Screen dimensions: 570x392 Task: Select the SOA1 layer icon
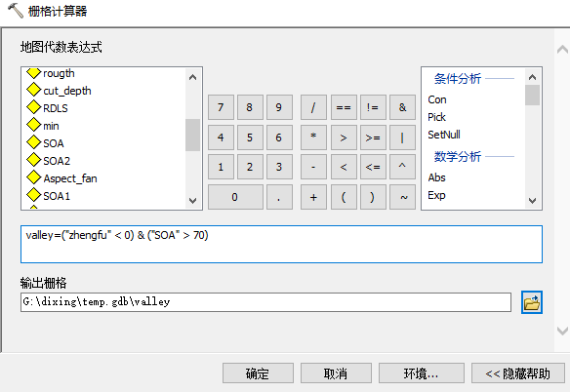pyautogui.click(x=34, y=195)
